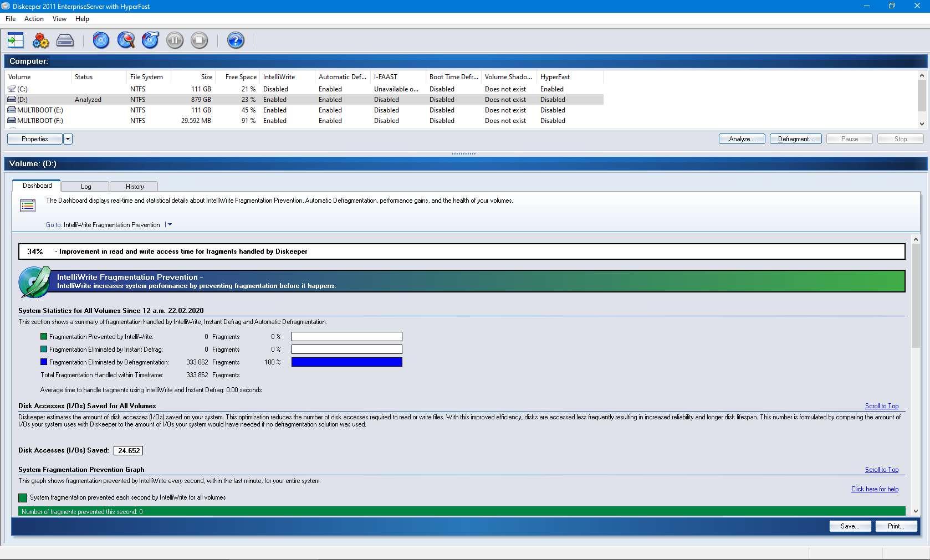Click the Boot Time Defr... column header
This screenshot has height=560, width=930.
pos(454,77)
